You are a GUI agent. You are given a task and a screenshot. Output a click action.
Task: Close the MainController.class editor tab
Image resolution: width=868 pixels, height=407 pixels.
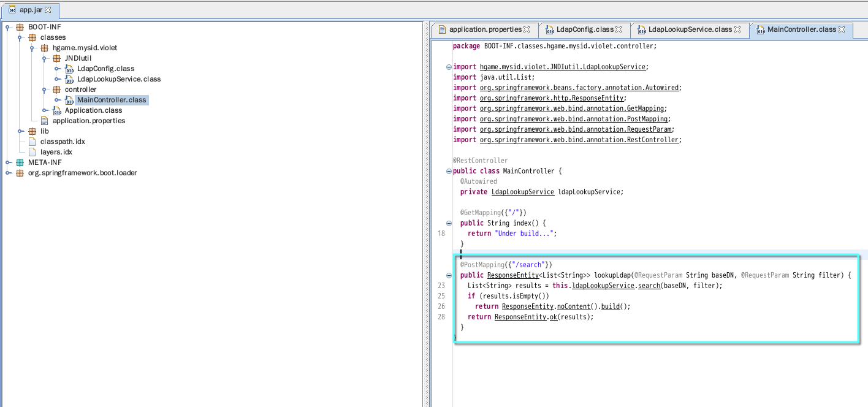point(842,29)
